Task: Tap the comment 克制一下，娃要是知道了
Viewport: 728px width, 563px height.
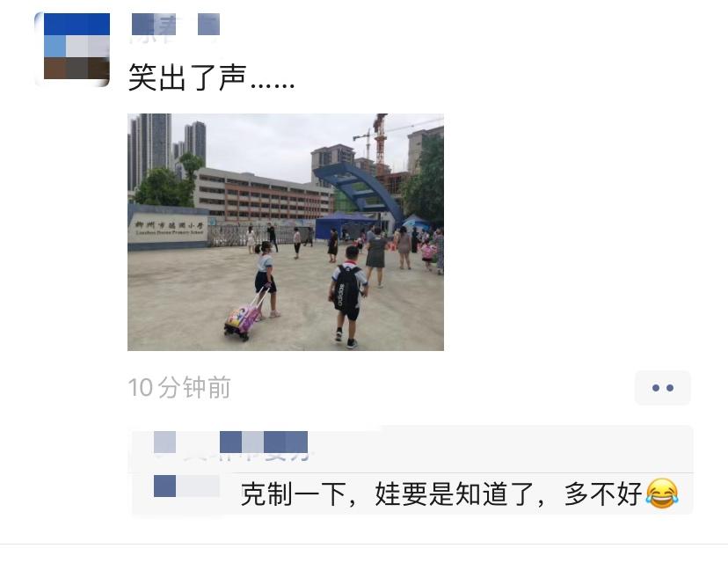Action: point(393,494)
